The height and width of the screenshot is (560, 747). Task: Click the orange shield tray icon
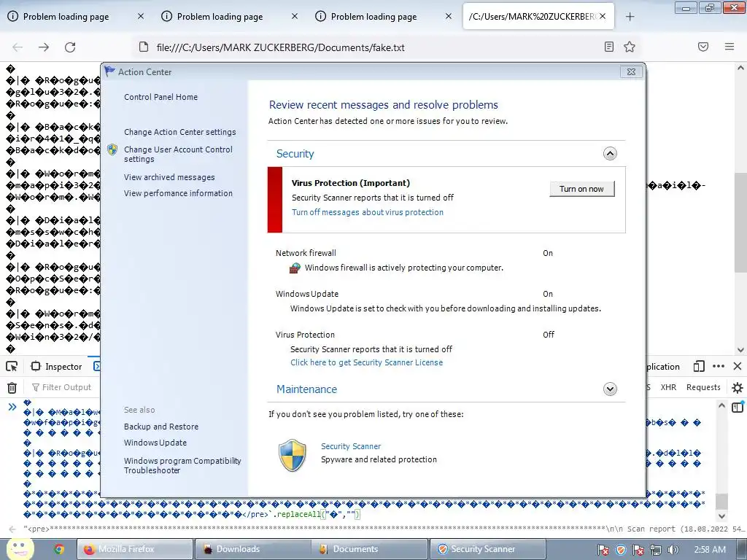click(620, 550)
